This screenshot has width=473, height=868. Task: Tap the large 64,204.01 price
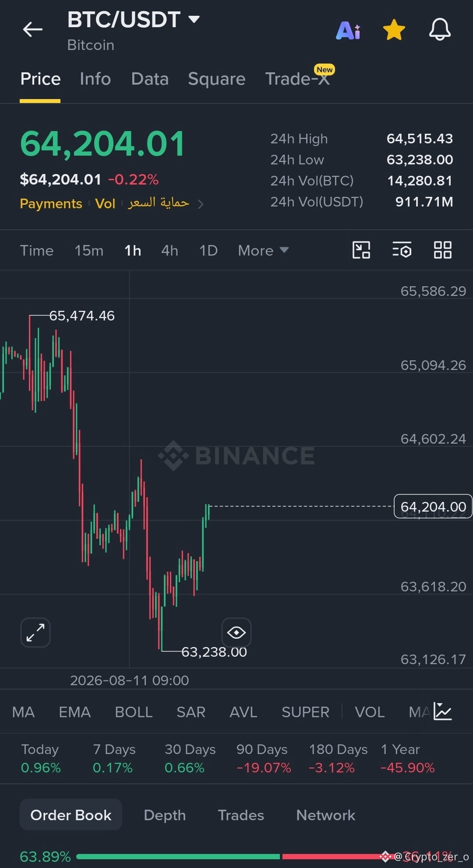pyautogui.click(x=103, y=144)
